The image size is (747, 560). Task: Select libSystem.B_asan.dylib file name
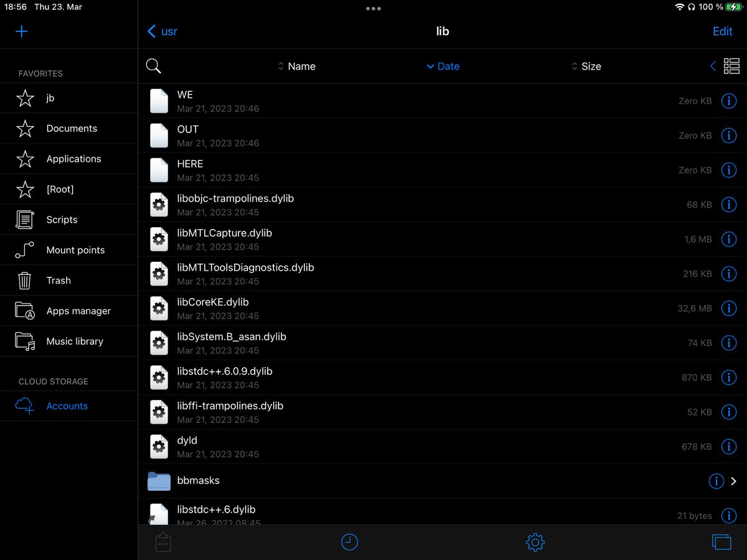tap(232, 337)
